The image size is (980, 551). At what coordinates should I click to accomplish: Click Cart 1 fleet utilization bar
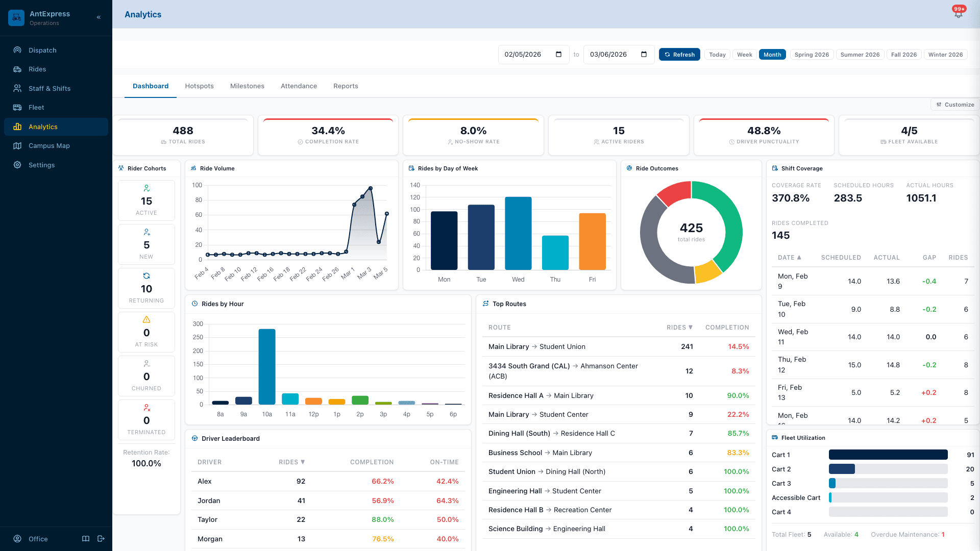(888, 455)
